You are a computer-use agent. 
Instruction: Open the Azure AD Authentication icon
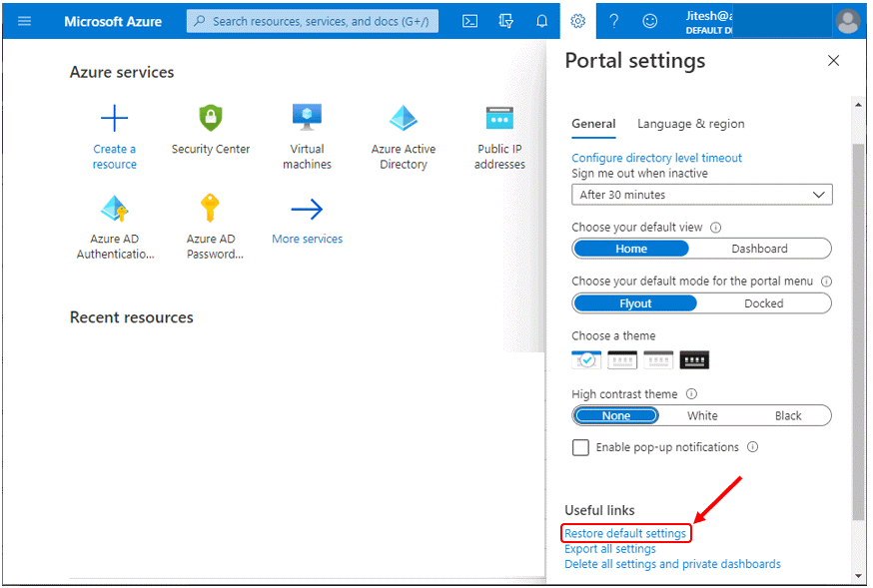pos(115,209)
